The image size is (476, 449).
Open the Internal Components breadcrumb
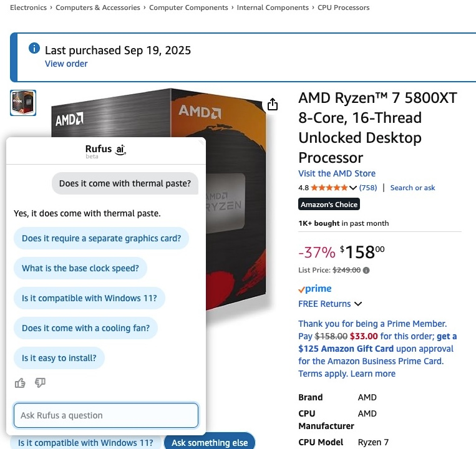(273, 7)
